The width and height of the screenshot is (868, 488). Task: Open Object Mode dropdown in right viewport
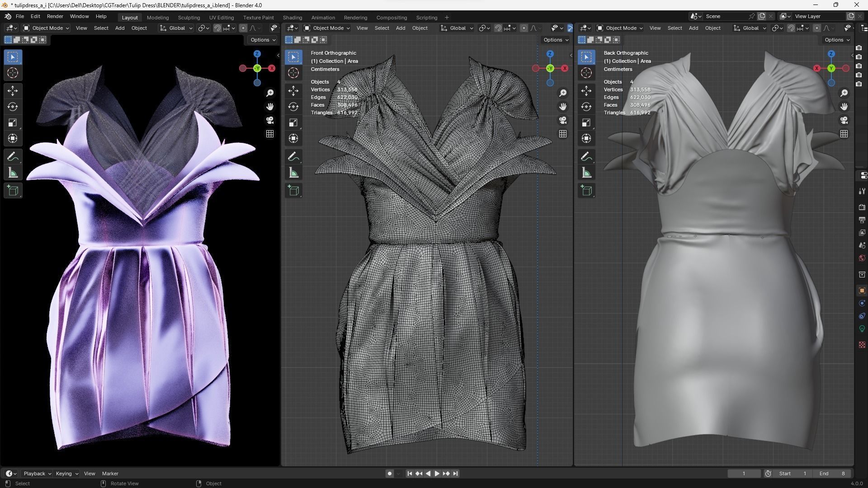point(620,28)
